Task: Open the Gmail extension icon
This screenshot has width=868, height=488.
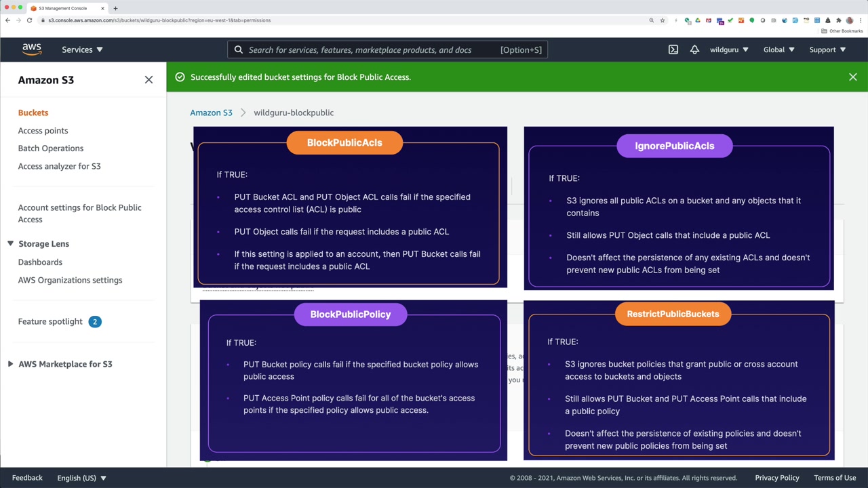Action: click(709, 20)
